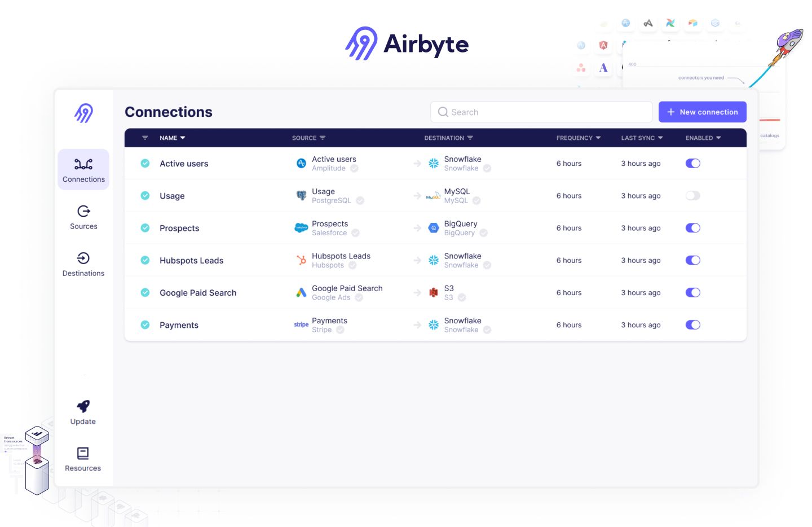Click the BigQuery destination icon
Viewport: 812px width, 527px height.
click(x=434, y=228)
